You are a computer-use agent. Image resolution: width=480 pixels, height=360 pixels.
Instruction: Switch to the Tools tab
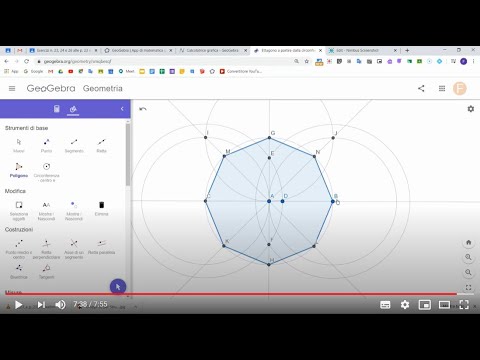point(73,109)
